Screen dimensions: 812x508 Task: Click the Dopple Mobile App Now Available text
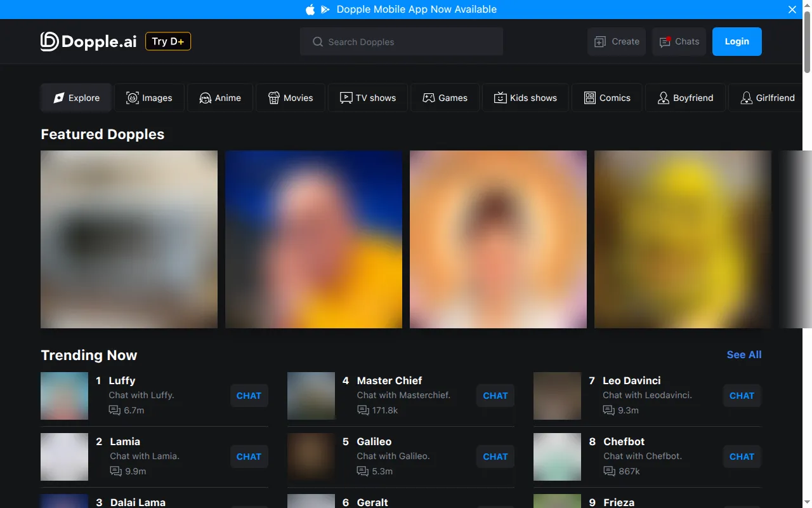tap(417, 10)
